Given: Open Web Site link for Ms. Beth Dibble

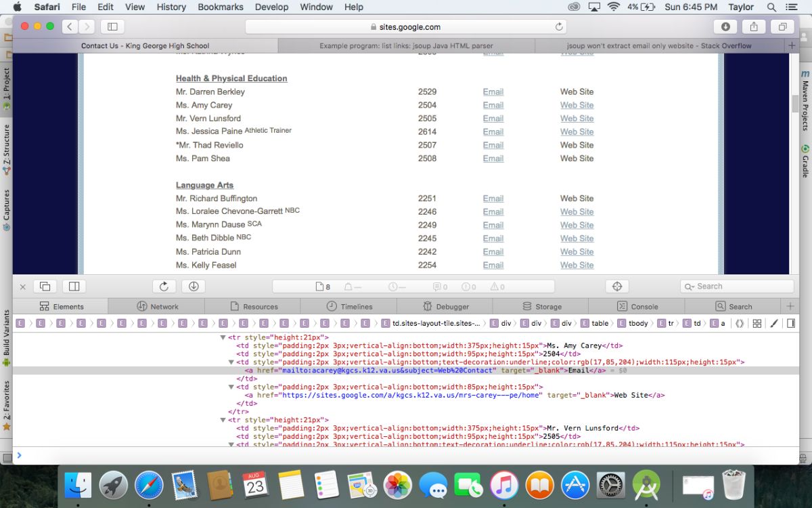Looking at the screenshot, I should click(x=577, y=238).
